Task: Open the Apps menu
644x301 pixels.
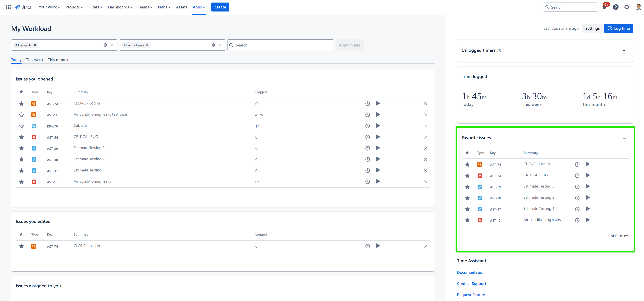Action: (199, 7)
